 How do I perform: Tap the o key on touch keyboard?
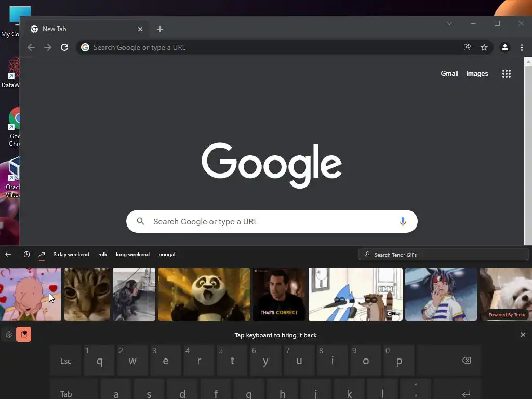click(x=365, y=361)
